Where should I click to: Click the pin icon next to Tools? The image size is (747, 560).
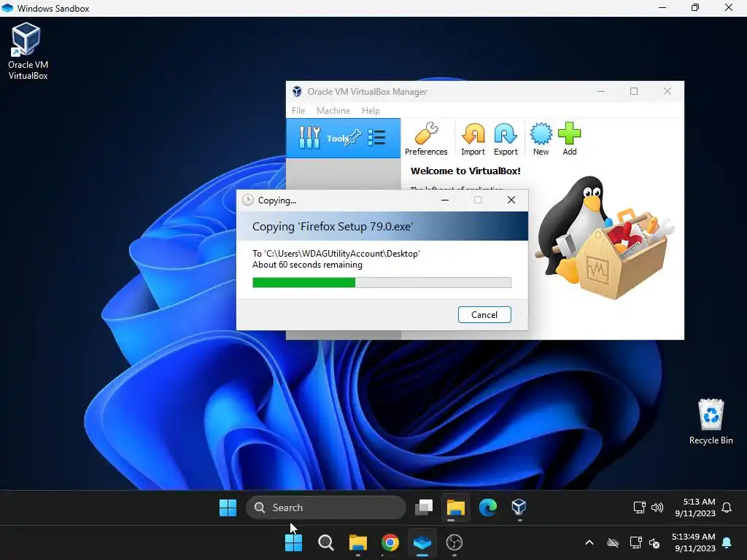coord(353,138)
